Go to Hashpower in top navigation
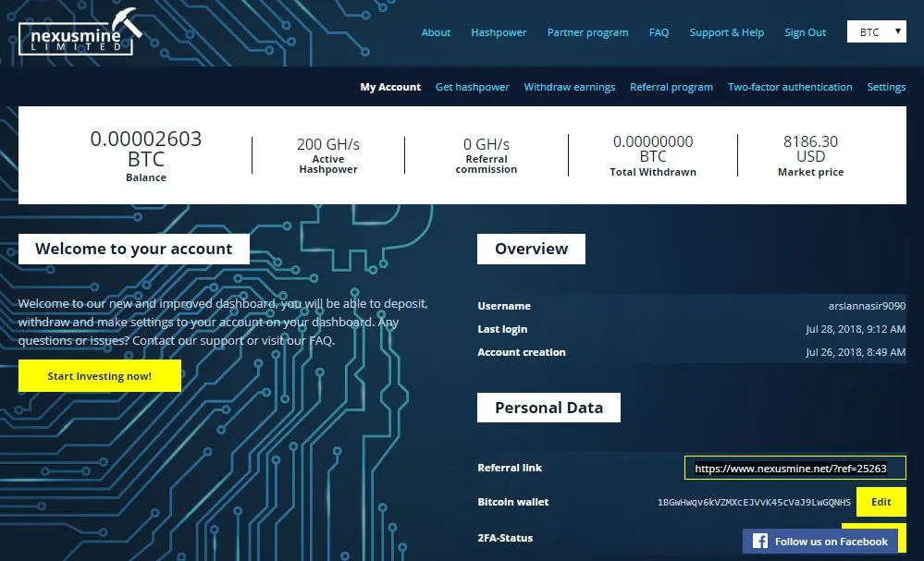 [x=499, y=32]
